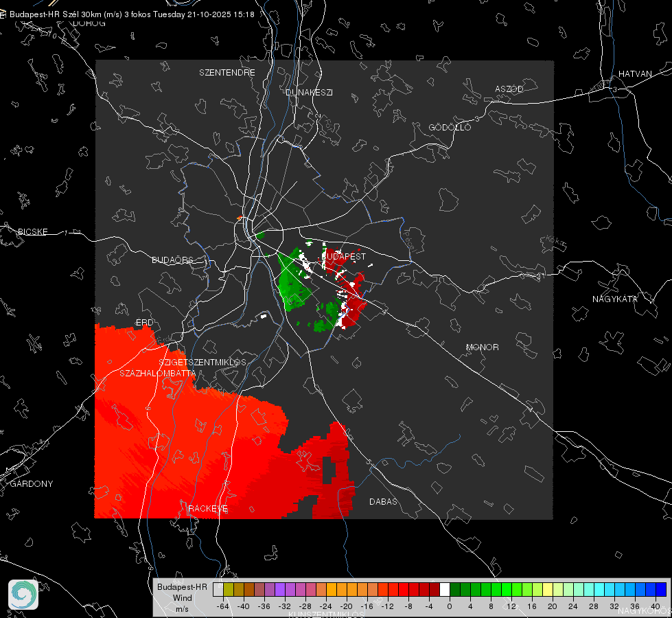The height and width of the screenshot is (618, 672).
Task: Select the GÖDÖLLŐ map label
Action: click(x=450, y=127)
